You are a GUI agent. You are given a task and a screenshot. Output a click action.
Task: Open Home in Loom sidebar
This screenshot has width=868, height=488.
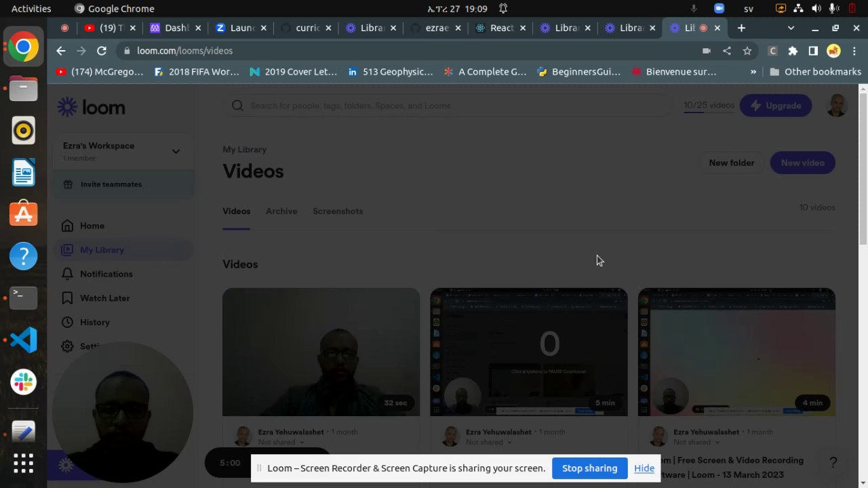[x=92, y=226]
